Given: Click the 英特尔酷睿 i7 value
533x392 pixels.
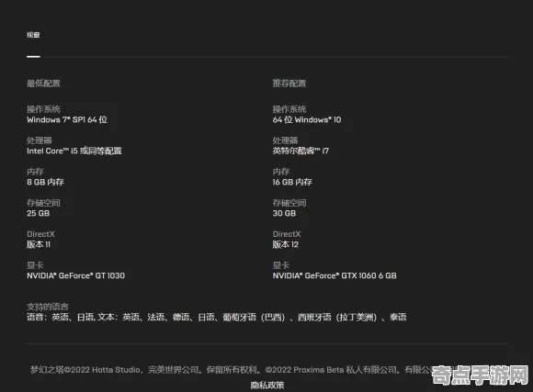Looking at the screenshot, I should coord(301,151).
